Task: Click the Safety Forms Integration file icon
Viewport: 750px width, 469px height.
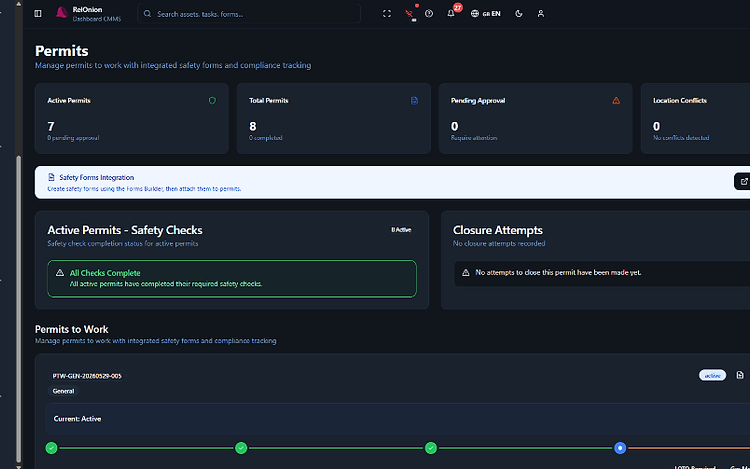Action: click(x=51, y=177)
